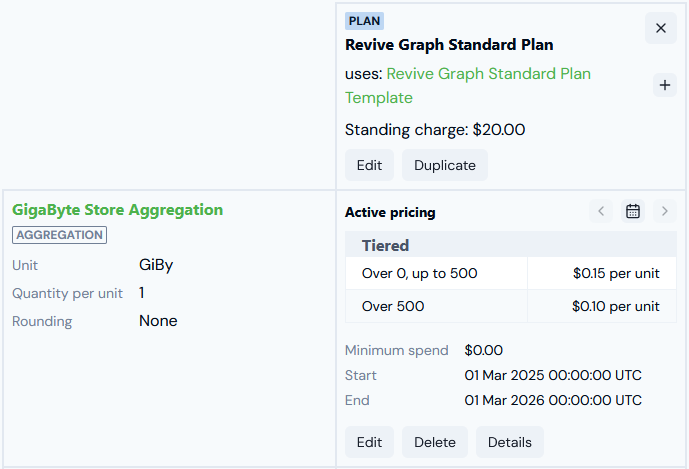Go to next pricing period chevron
Screen dimensions: 689x469
(x=665, y=211)
